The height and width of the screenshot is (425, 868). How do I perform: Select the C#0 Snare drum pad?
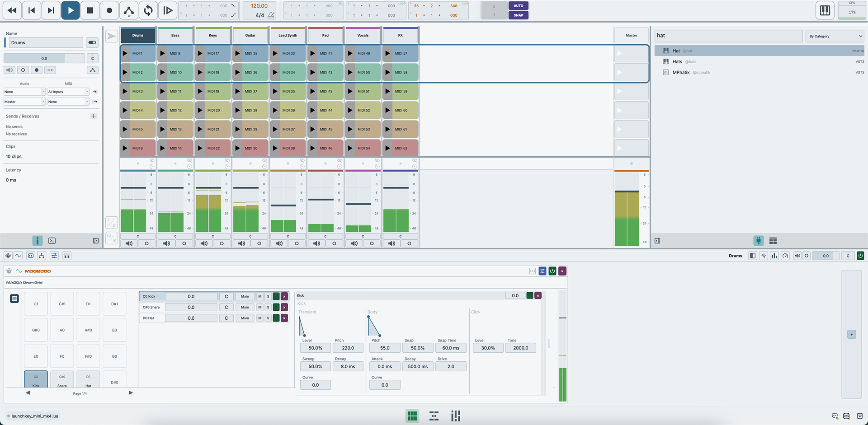62,379
